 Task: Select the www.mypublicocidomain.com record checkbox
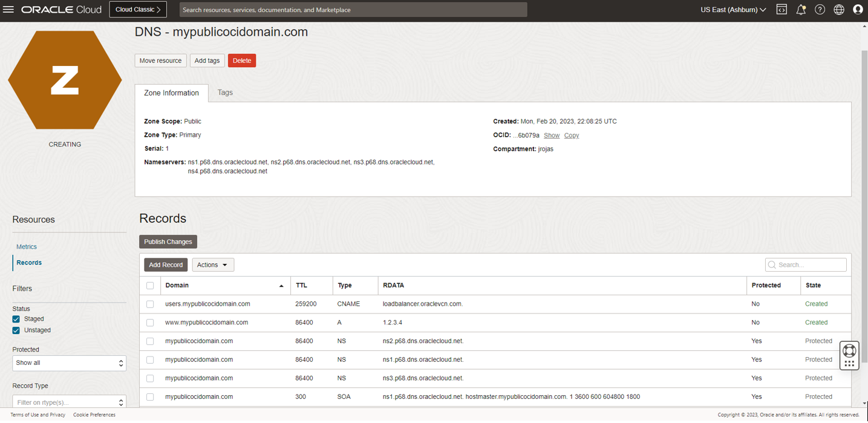149,323
